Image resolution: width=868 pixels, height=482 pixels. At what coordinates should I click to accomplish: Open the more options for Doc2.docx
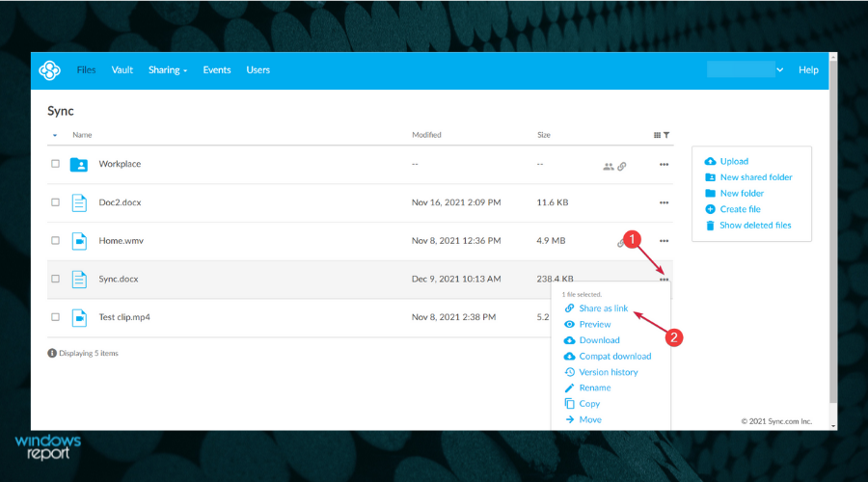664,202
